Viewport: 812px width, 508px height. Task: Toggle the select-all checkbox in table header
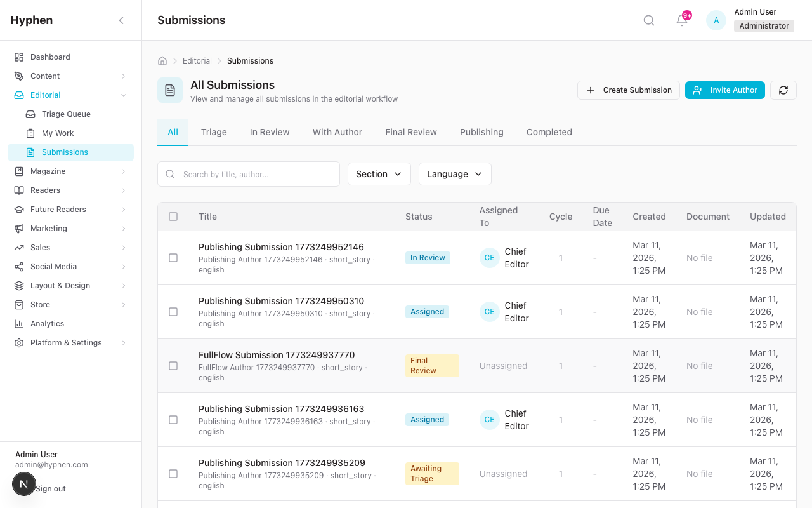coord(173,217)
